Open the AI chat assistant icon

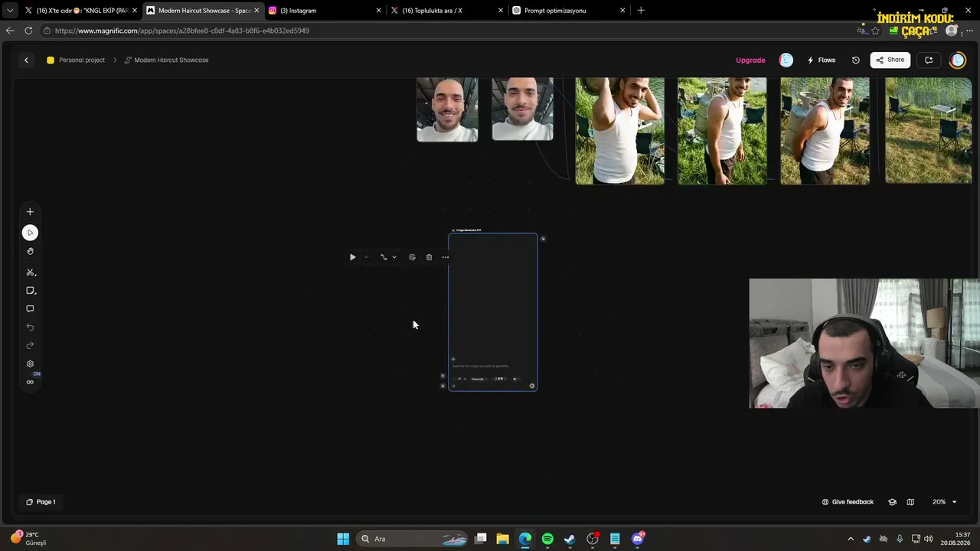click(929, 60)
